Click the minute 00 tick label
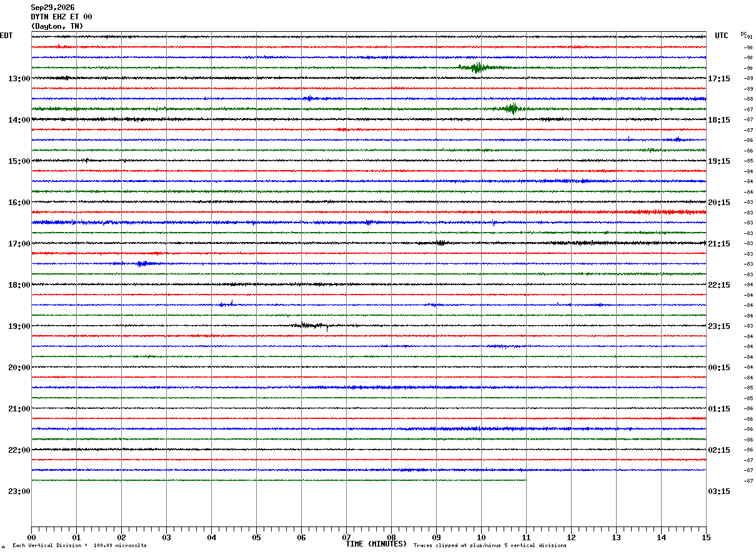Viewport: 756px width, 554px height. 31,537
